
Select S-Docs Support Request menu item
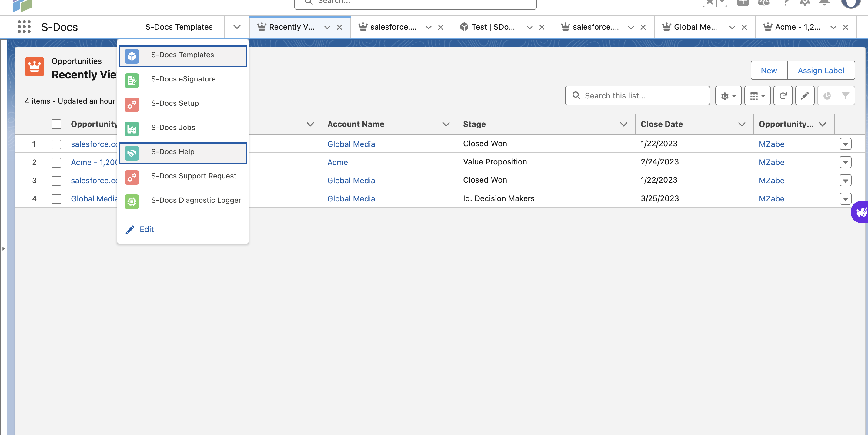193,176
